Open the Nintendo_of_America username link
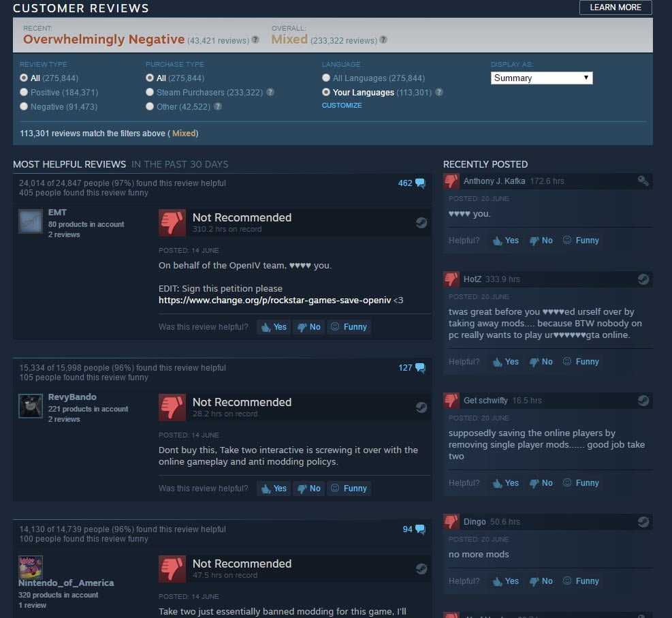The image size is (672, 618). point(66,583)
